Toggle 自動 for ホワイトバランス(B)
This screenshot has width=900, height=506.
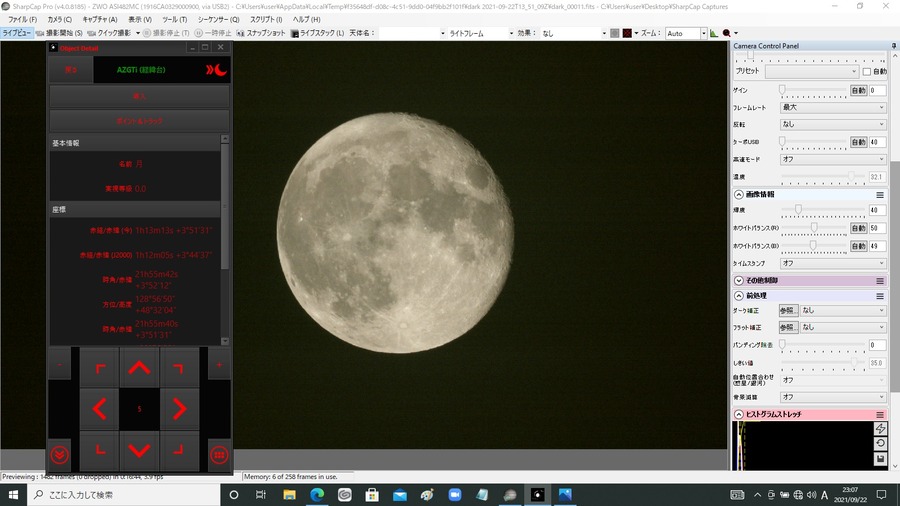pos(858,246)
